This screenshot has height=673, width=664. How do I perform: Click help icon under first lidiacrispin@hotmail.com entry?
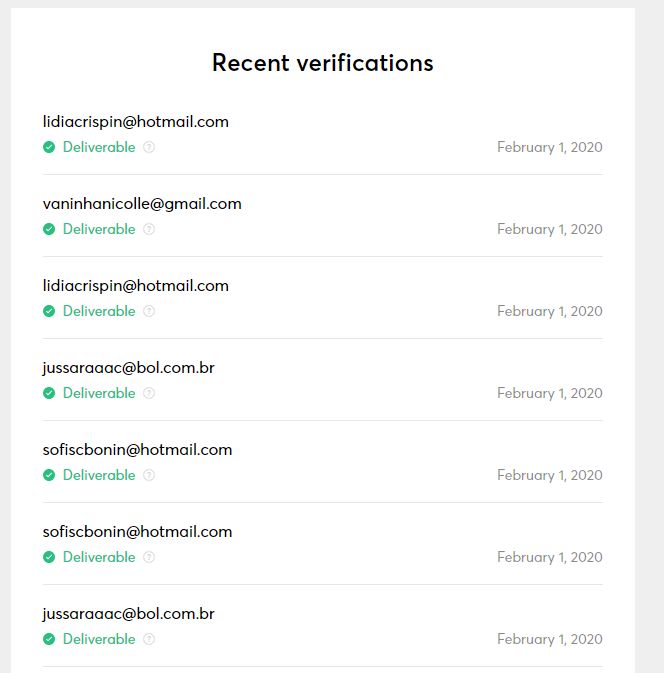click(149, 147)
